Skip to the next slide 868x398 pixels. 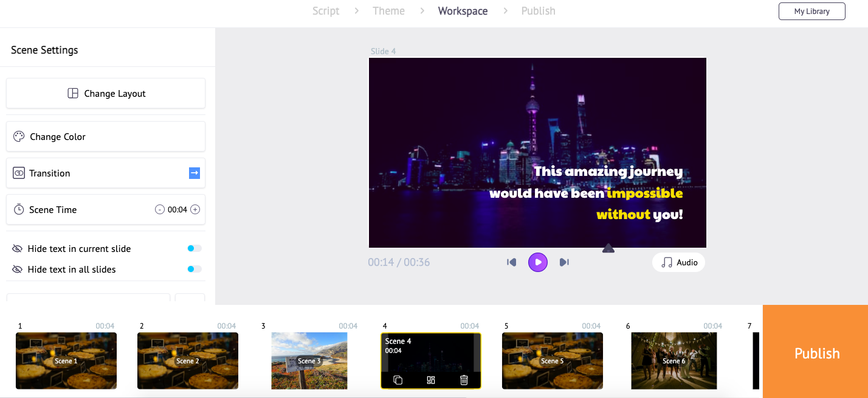(564, 262)
